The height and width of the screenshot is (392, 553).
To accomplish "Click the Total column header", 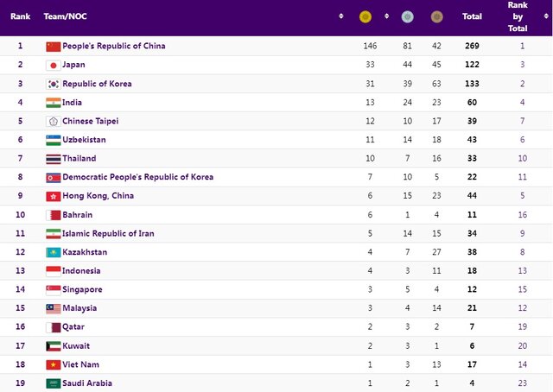I will (x=472, y=16).
